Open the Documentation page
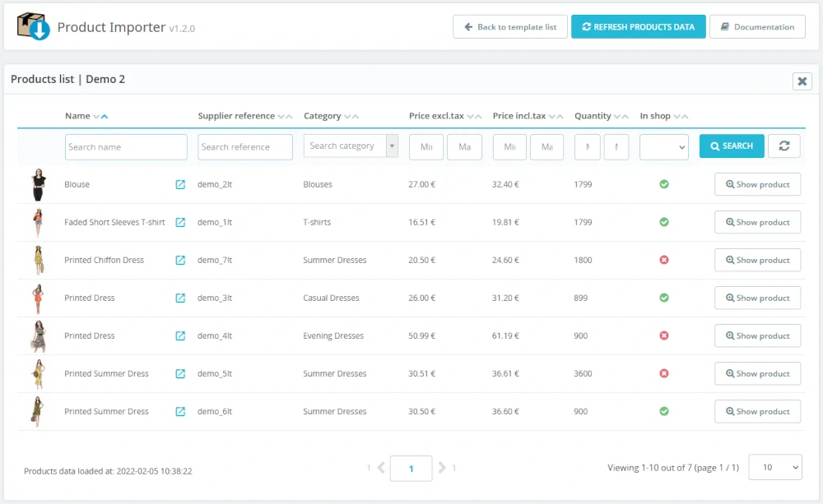The height and width of the screenshot is (504, 823). tap(757, 27)
